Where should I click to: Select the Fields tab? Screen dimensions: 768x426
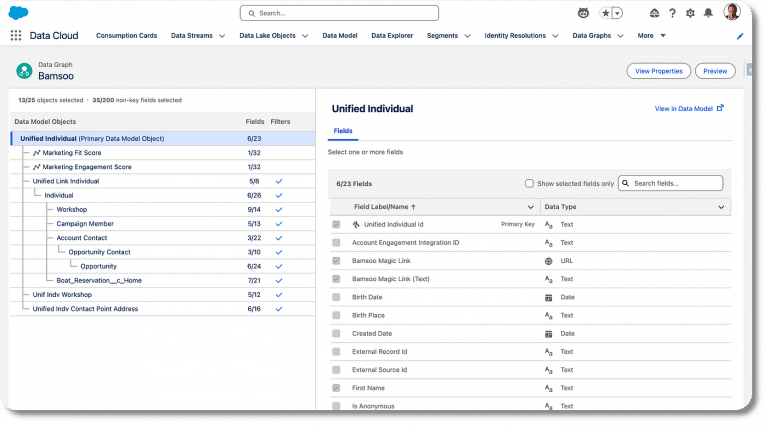(343, 131)
